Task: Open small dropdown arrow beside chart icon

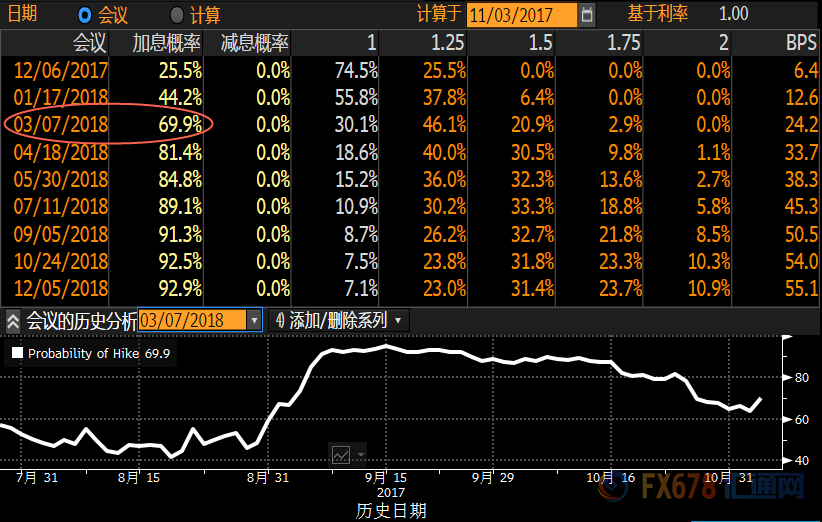Action: click(x=360, y=453)
